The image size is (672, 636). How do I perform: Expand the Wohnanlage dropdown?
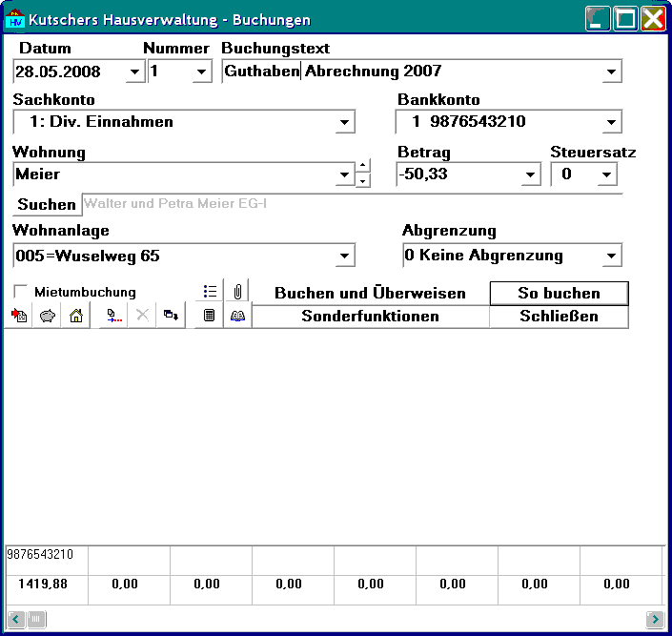pos(344,256)
